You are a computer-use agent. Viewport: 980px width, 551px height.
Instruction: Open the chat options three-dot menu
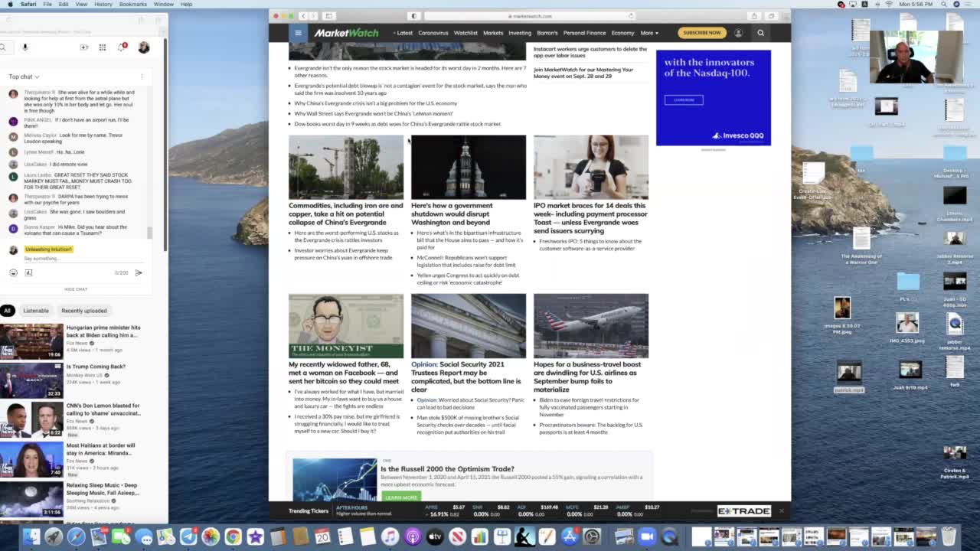coord(142,77)
